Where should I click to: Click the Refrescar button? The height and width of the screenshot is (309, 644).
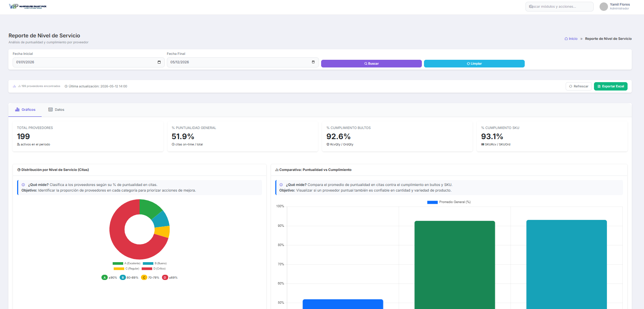(579, 86)
